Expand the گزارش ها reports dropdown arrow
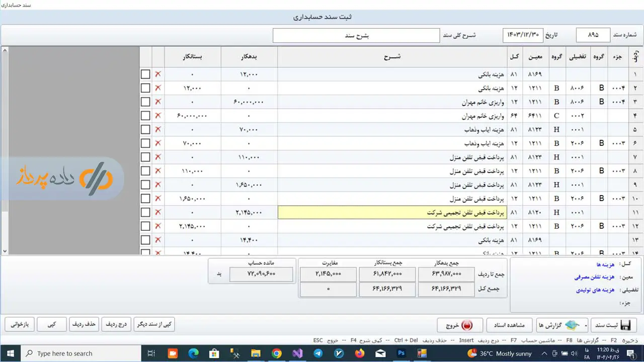 point(585,325)
